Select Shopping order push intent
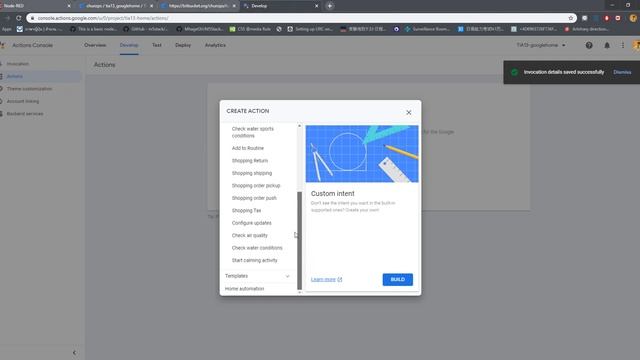The image size is (640, 360). pos(254,198)
